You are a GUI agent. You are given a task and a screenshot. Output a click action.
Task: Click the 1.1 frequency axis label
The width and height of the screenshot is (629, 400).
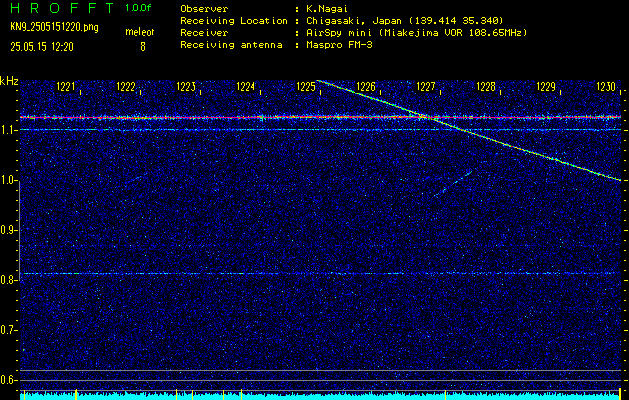coord(7,130)
